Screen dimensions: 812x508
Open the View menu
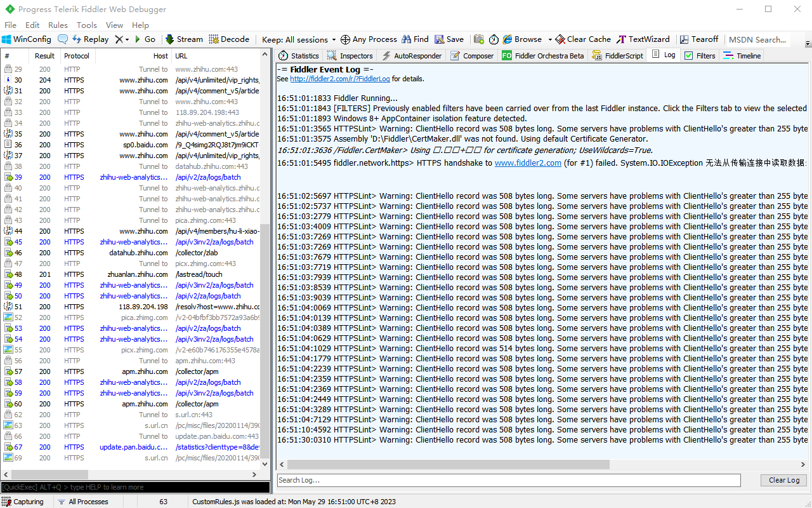click(115, 25)
